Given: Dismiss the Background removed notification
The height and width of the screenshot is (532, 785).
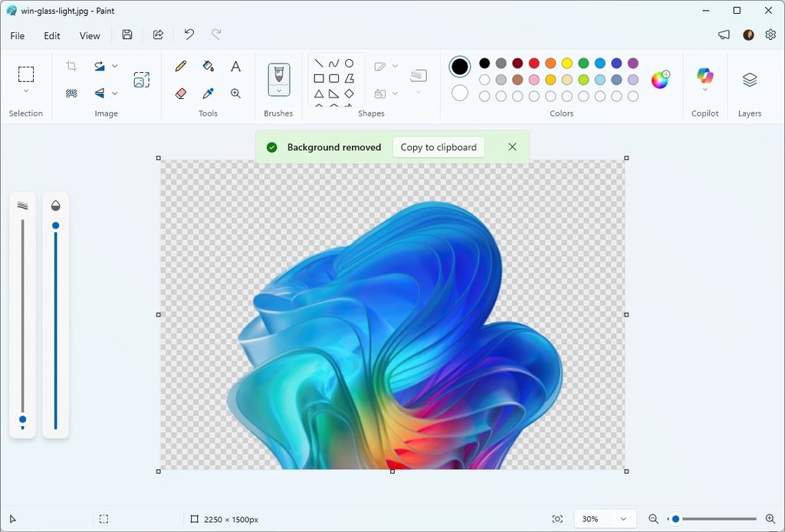Looking at the screenshot, I should pos(512,146).
